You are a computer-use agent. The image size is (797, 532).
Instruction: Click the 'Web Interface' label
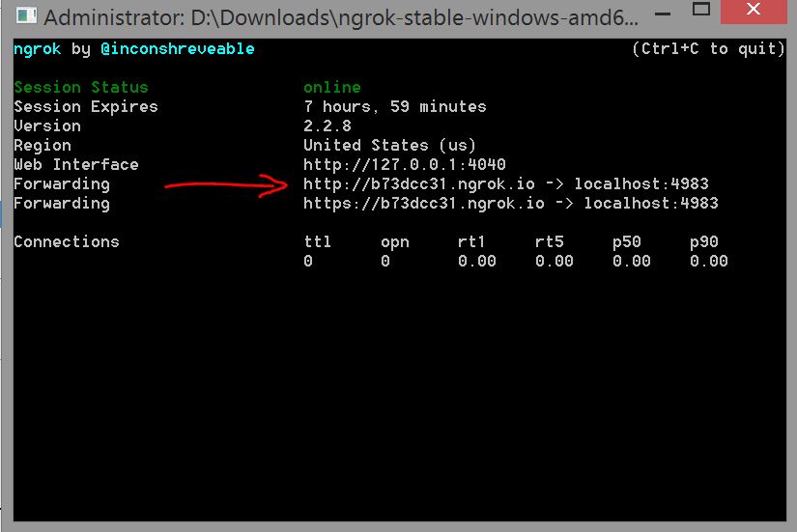75,165
